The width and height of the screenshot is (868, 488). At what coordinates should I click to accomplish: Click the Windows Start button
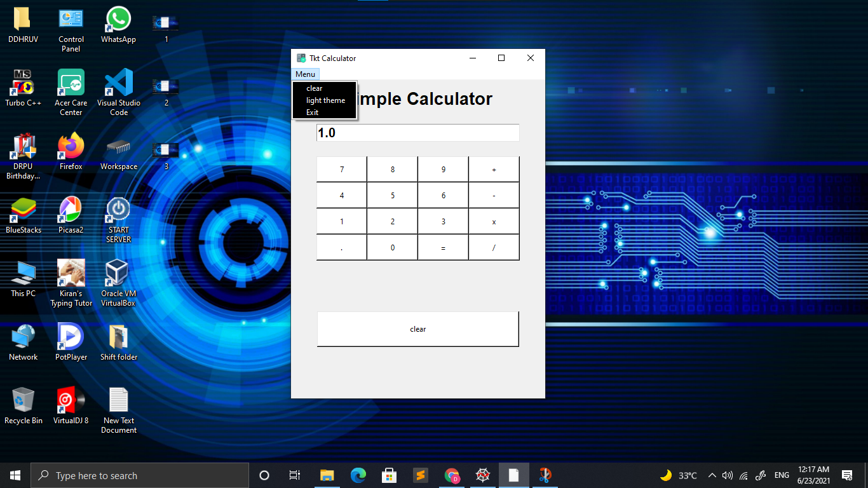15,475
